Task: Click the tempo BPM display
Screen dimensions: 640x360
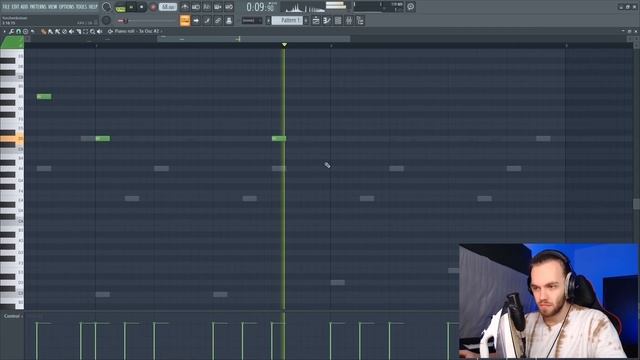Action: pyautogui.click(x=168, y=7)
